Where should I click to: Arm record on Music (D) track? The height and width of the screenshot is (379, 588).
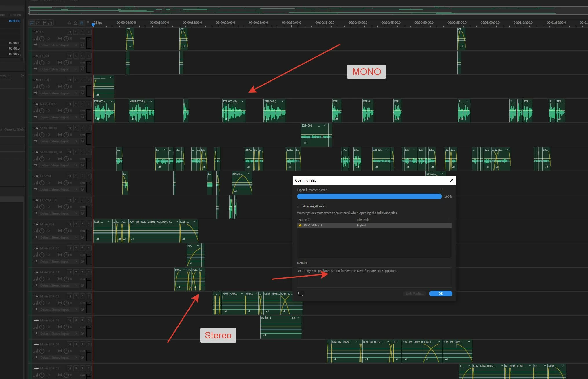point(82,224)
